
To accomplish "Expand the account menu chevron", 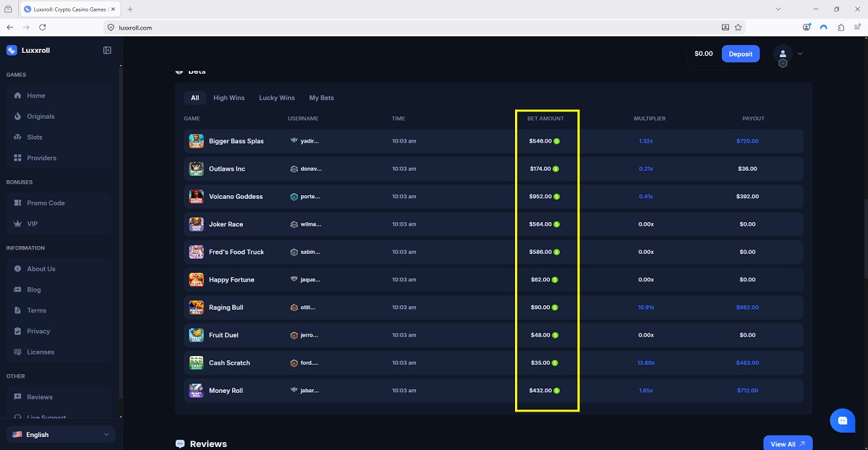I will 800,54.
